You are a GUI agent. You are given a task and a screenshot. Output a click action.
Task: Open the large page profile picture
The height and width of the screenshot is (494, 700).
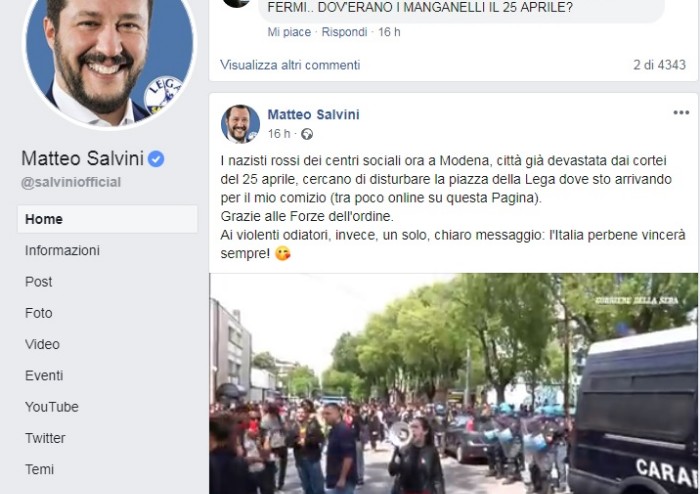pos(109,62)
